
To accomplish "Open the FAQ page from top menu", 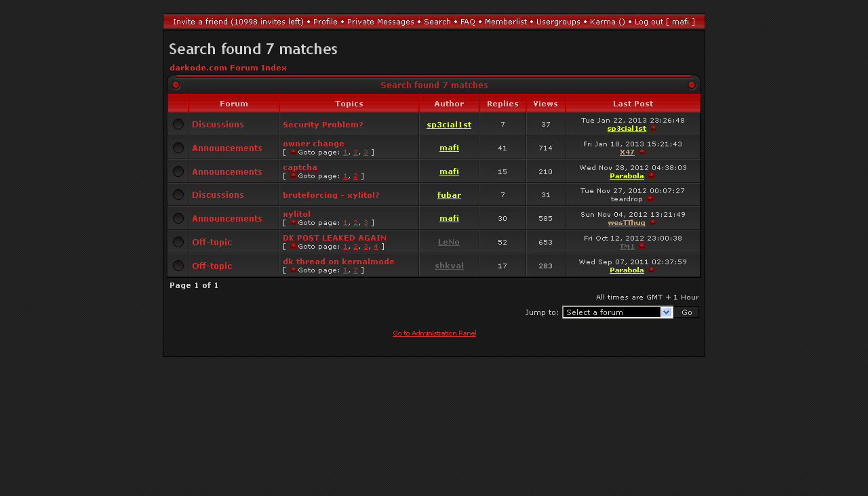I will tap(467, 22).
